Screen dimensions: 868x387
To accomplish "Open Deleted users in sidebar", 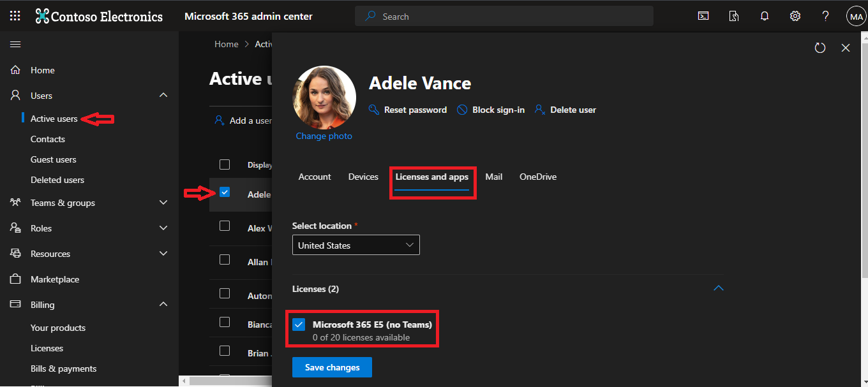I will [x=57, y=180].
